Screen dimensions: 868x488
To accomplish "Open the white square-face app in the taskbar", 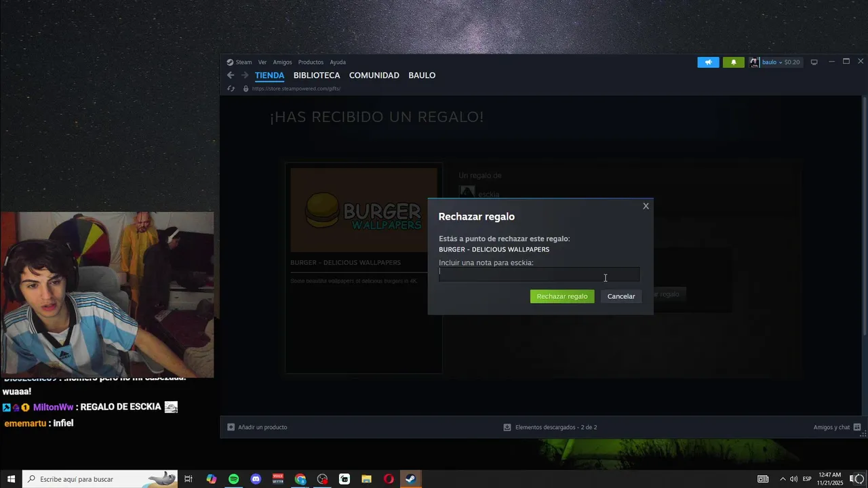I will tap(344, 479).
